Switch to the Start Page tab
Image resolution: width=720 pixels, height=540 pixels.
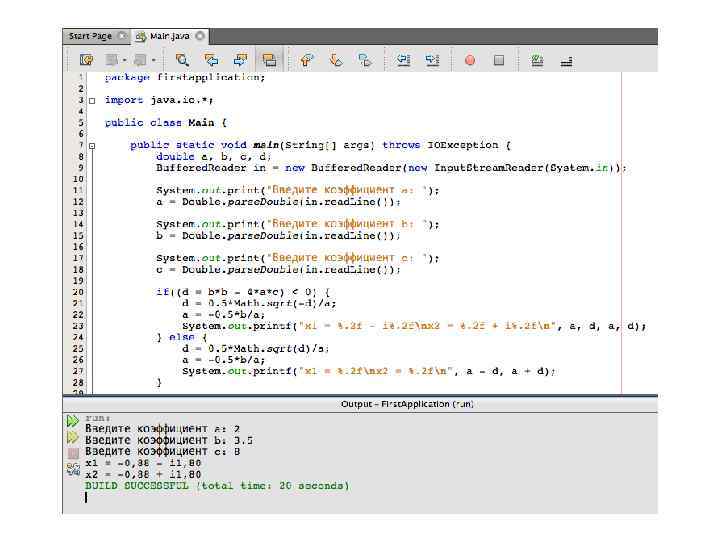coord(90,36)
